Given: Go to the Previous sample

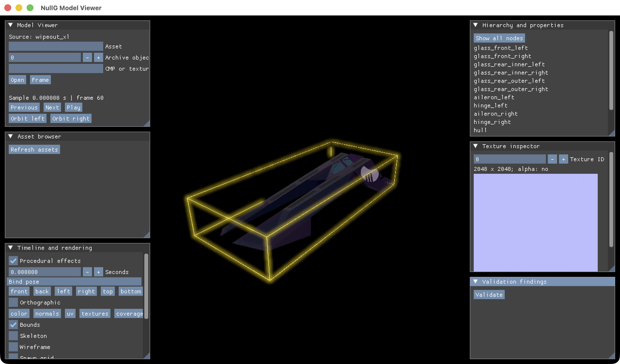Looking at the screenshot, I should (x=24, y=107).
